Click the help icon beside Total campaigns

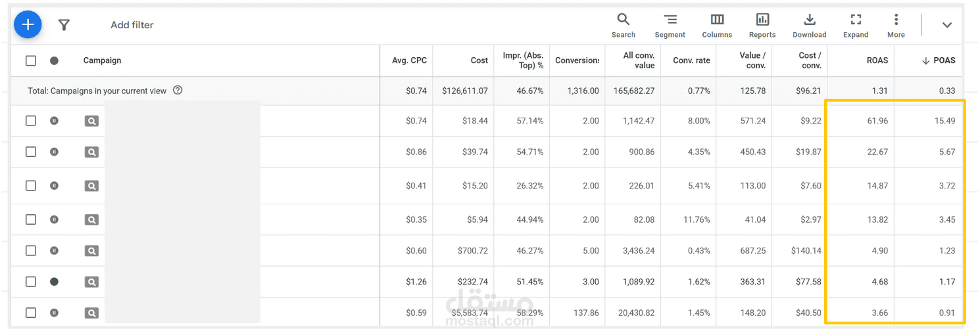pyautogui.click(x=178, y=91)
